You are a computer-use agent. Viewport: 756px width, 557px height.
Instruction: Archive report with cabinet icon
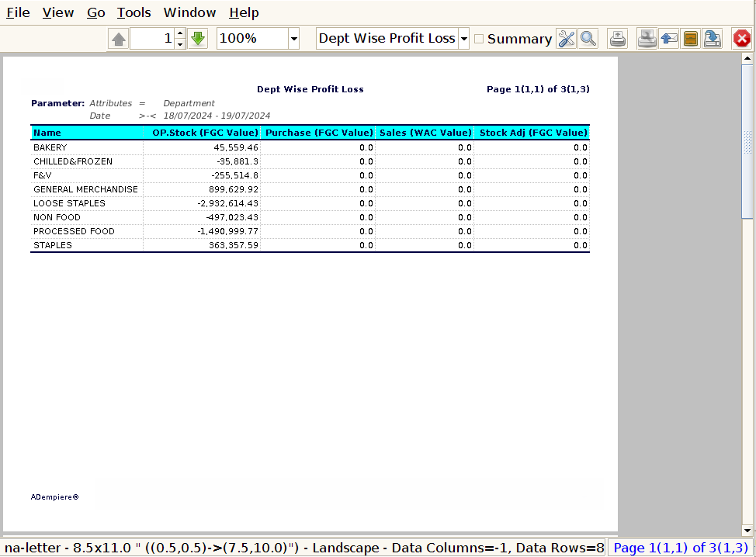[691, 39]
